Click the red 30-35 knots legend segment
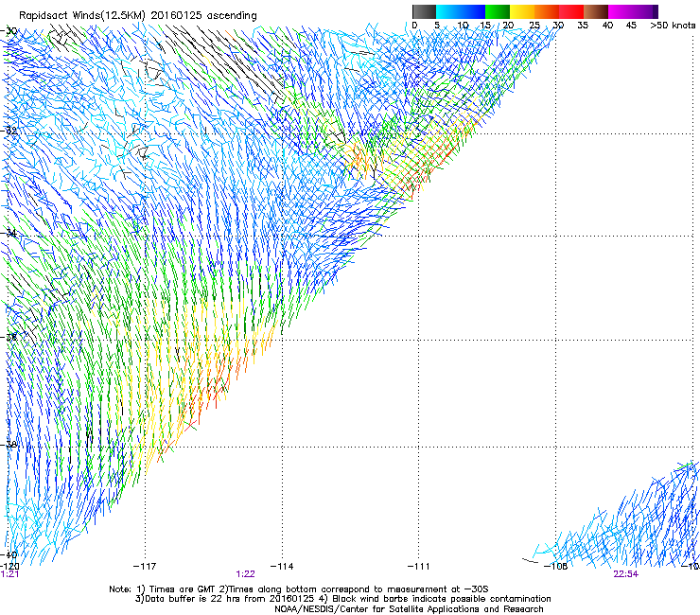700x615 pixels. coord(571,11)
